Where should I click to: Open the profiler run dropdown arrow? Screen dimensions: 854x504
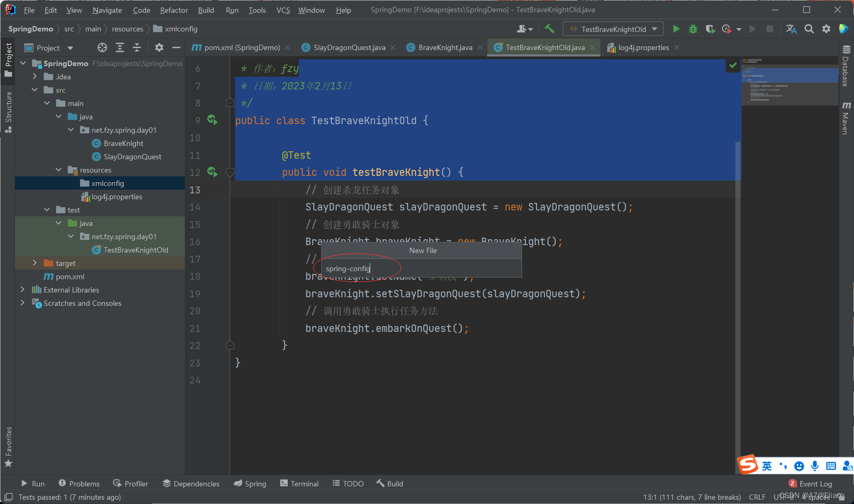click(x=739, y=29)
